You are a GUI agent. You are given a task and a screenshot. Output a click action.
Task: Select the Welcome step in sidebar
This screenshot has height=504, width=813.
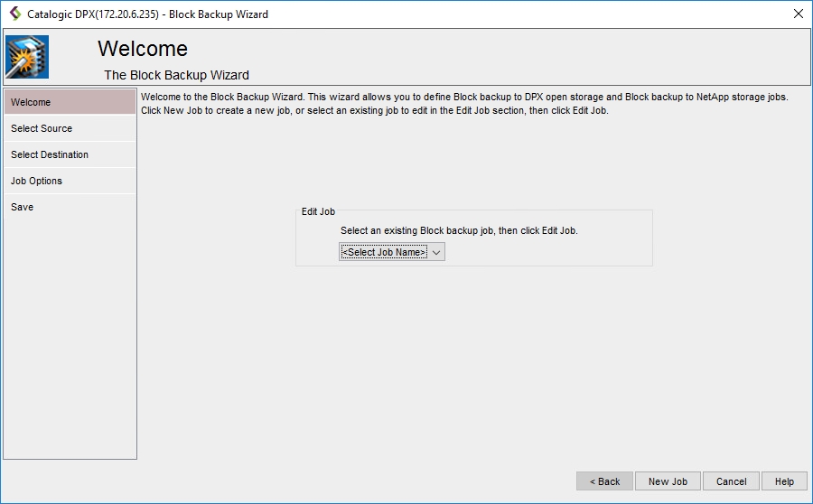coord(70,102)
